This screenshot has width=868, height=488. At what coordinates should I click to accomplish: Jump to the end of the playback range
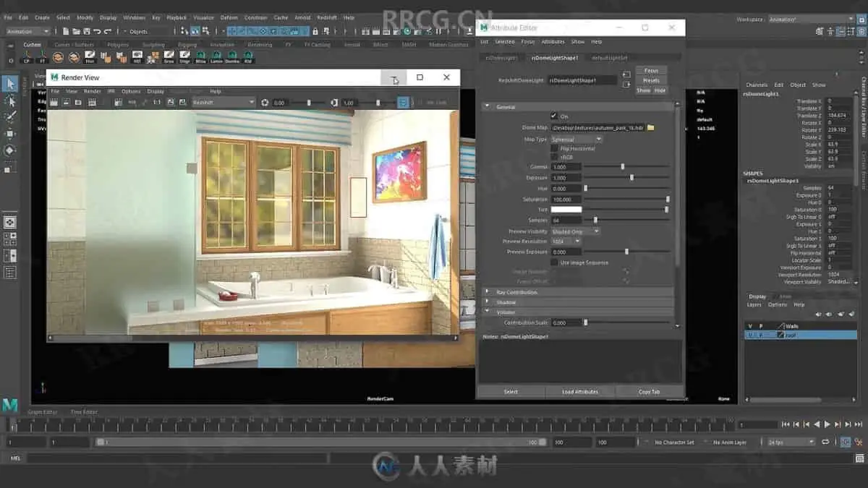858,424
